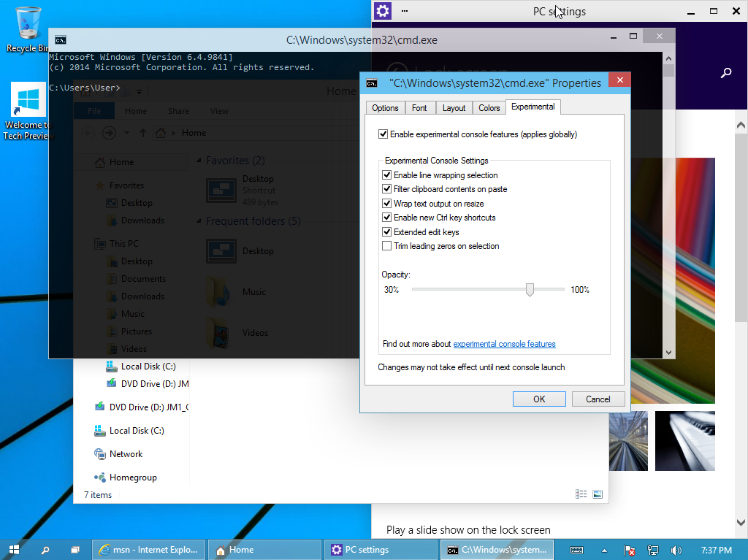Open the network tray icon
The width and height of the screenshot is (748, 560).
tap(652, 550)
